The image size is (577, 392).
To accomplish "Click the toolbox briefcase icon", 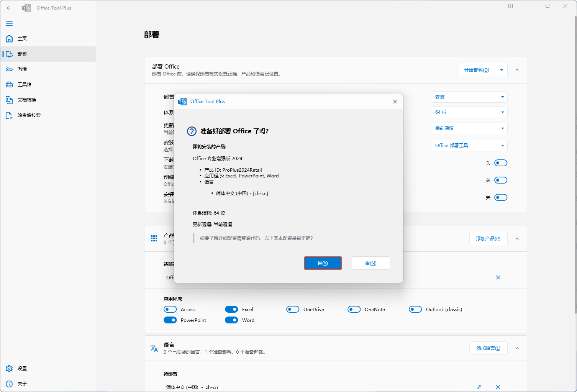I will click(x=9, y=85).
